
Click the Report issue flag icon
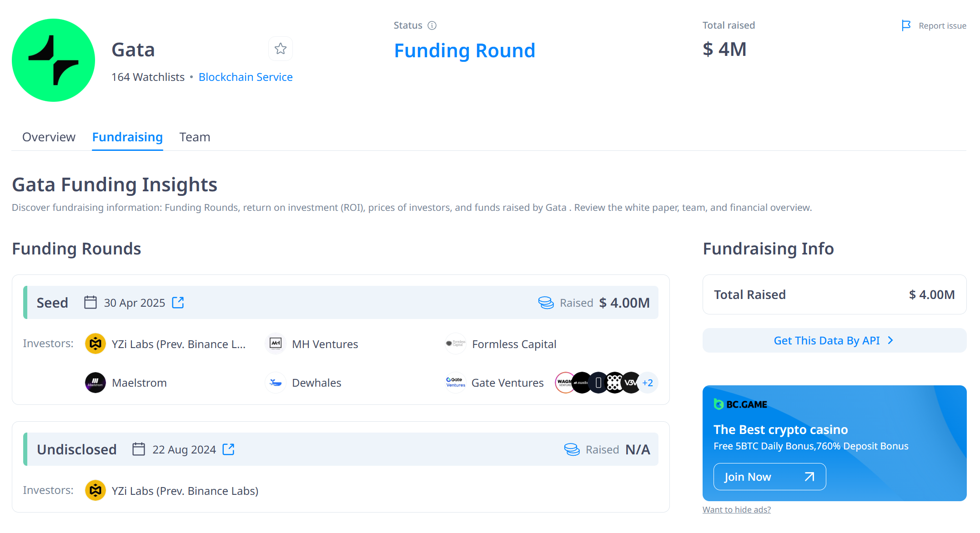906,25
